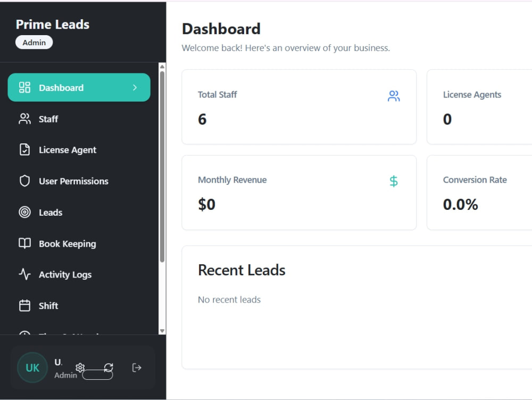The height and width of the screenshot is (400, 532).
Task: Expand the Dashboard chevron arrow
Action: (x=135, y=87)
